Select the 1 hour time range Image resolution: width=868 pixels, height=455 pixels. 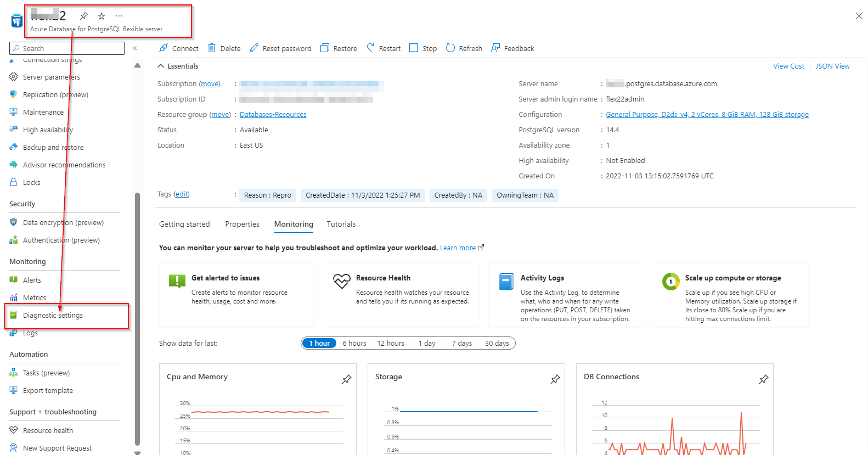pos(319,343)
